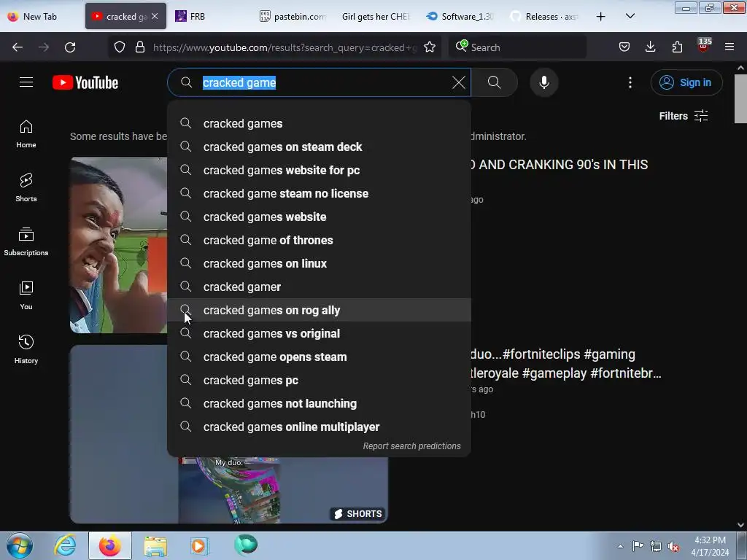This screenshot has width=747, height=560.
Task: Switch to the 'Girl gets her CHE' tab
Action: [x=376, y=17]
